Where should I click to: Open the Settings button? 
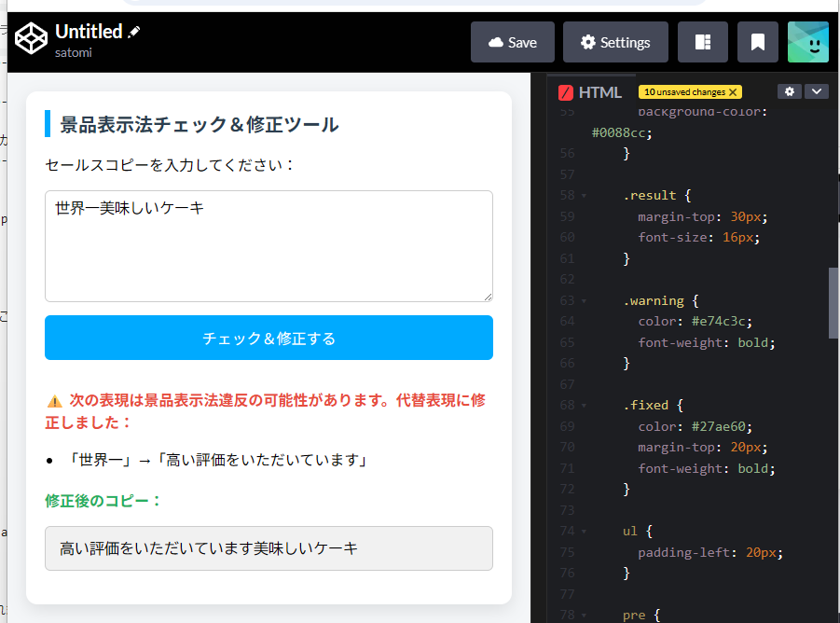pyautogui.click(x=615, y=42)
